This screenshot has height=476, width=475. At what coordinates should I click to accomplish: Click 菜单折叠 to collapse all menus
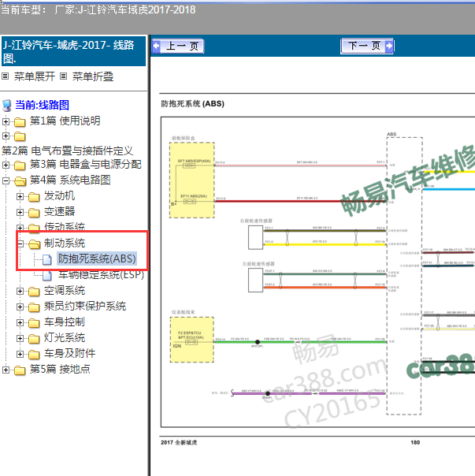(x=93, y=76)
